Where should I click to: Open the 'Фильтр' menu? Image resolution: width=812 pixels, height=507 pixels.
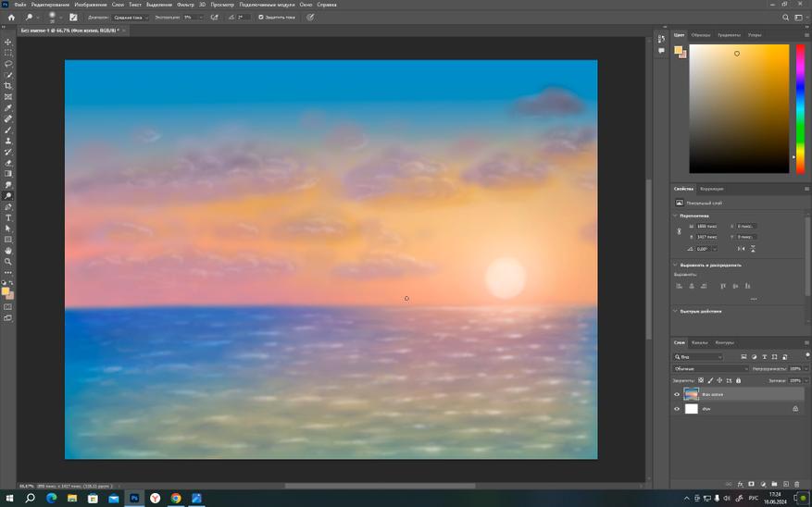(183, 5)
